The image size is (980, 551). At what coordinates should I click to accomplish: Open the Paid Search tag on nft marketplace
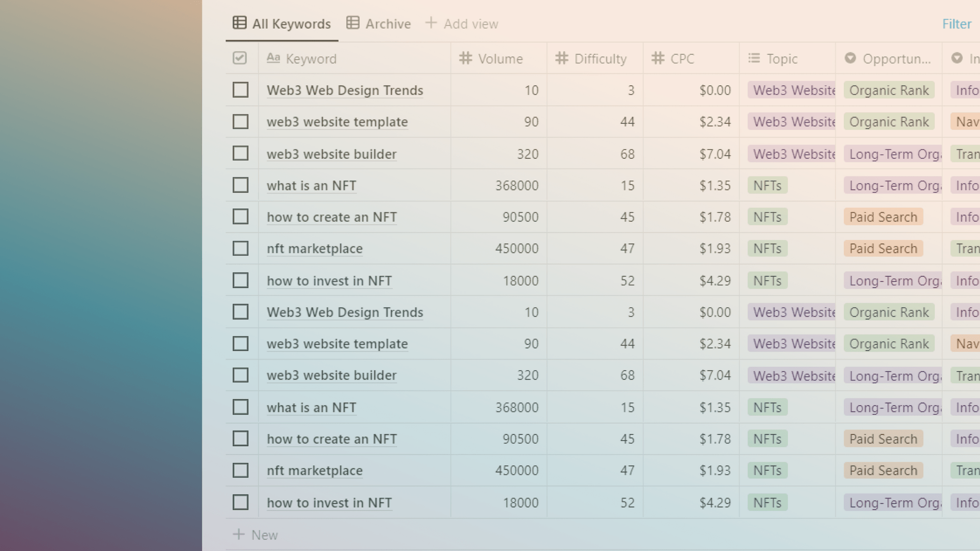coord(883,248)
